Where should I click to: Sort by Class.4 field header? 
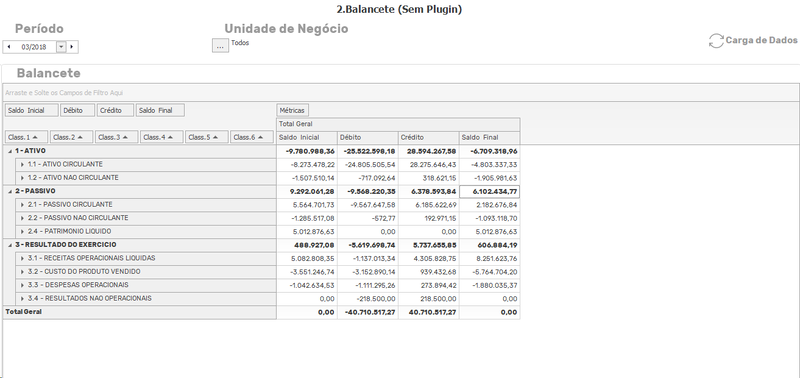tap(162, 137)
